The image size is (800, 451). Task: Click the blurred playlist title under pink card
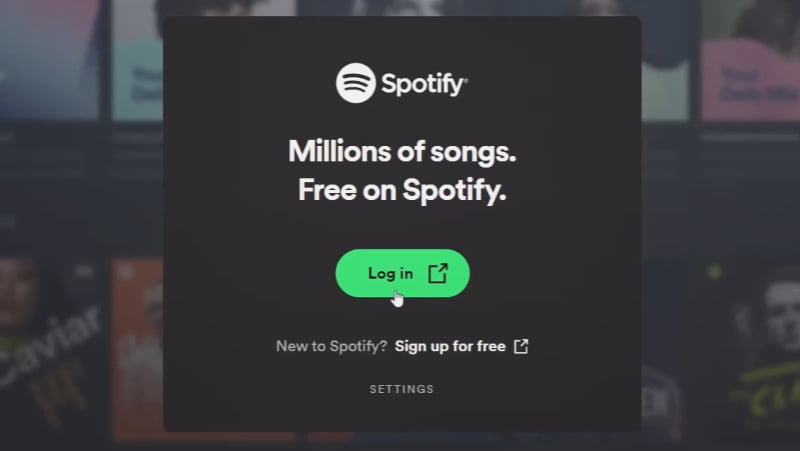tap(750, 137)
